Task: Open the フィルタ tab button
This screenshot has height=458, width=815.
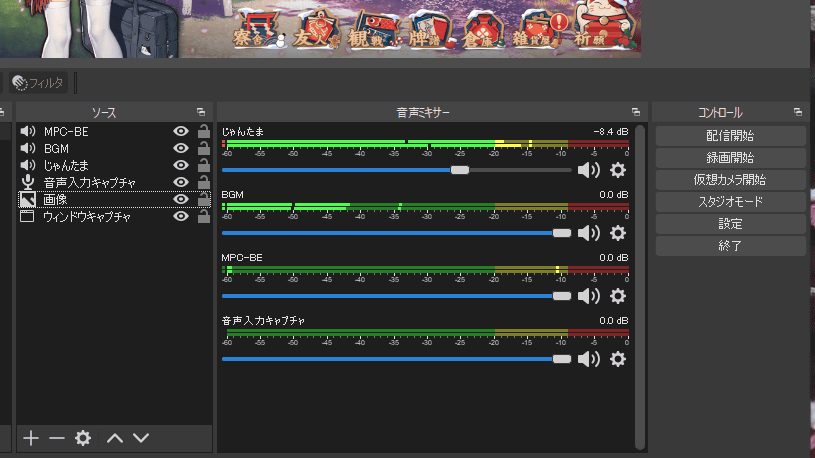Action: [x=38, y=82]
